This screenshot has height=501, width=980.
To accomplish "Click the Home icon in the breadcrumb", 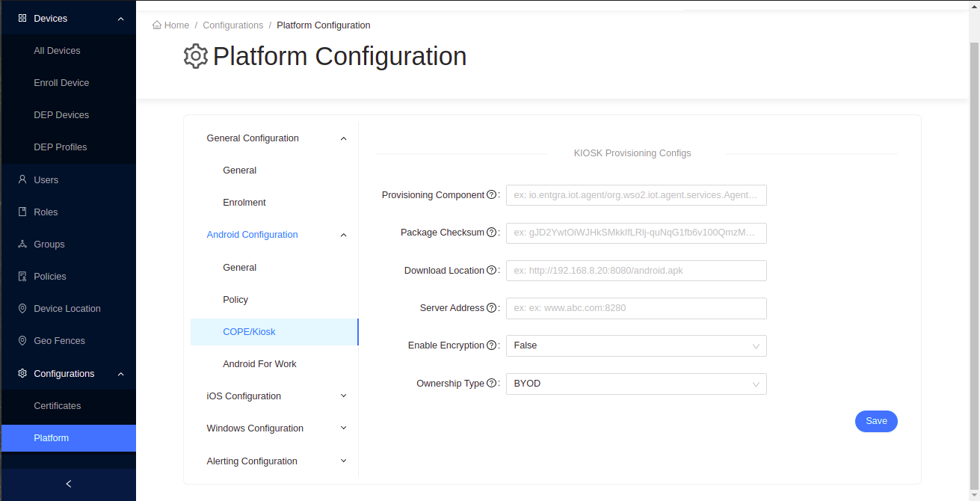I will click(157, 25).
